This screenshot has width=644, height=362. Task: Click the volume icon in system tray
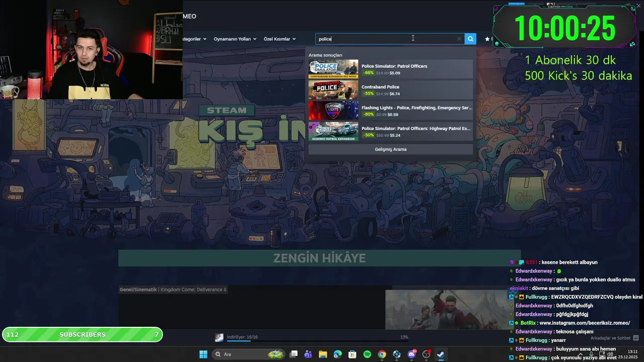click(x=610, y=354)
